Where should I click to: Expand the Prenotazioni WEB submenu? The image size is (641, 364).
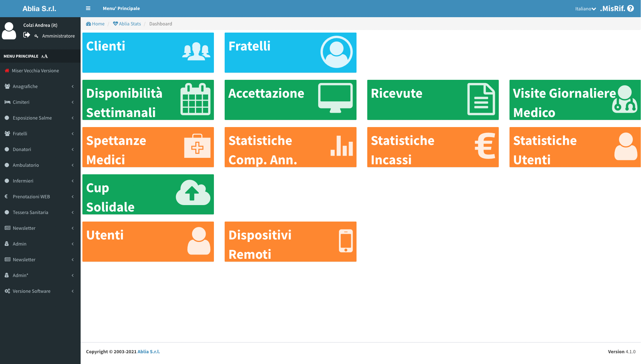pos(40,196)
